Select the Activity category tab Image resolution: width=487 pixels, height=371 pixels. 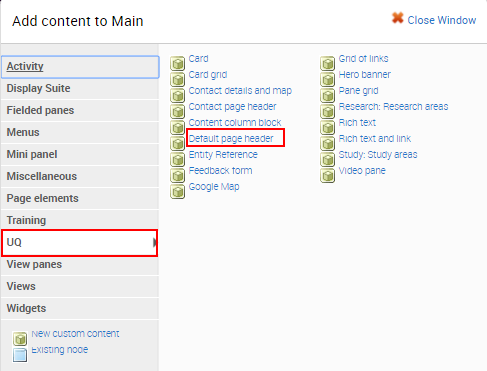click(x=80, y=67)
